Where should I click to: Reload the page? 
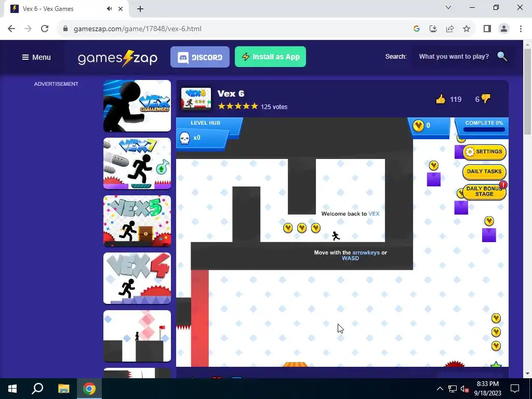point(45,29)
